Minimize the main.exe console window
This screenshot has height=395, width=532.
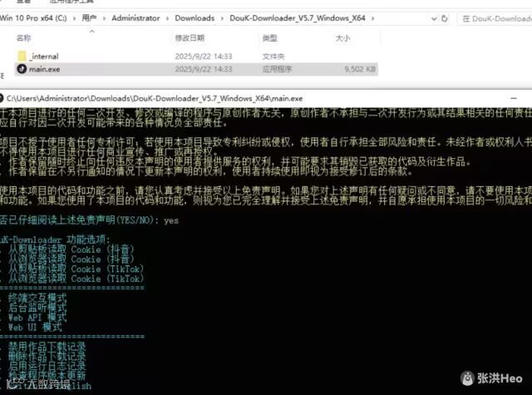[x=514, y=98]
